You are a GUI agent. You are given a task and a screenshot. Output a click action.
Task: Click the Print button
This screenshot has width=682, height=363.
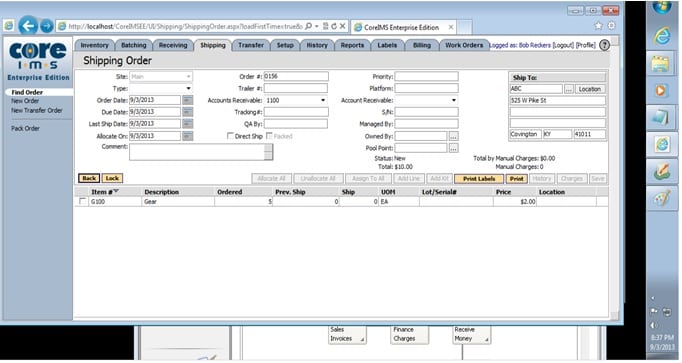517,179
